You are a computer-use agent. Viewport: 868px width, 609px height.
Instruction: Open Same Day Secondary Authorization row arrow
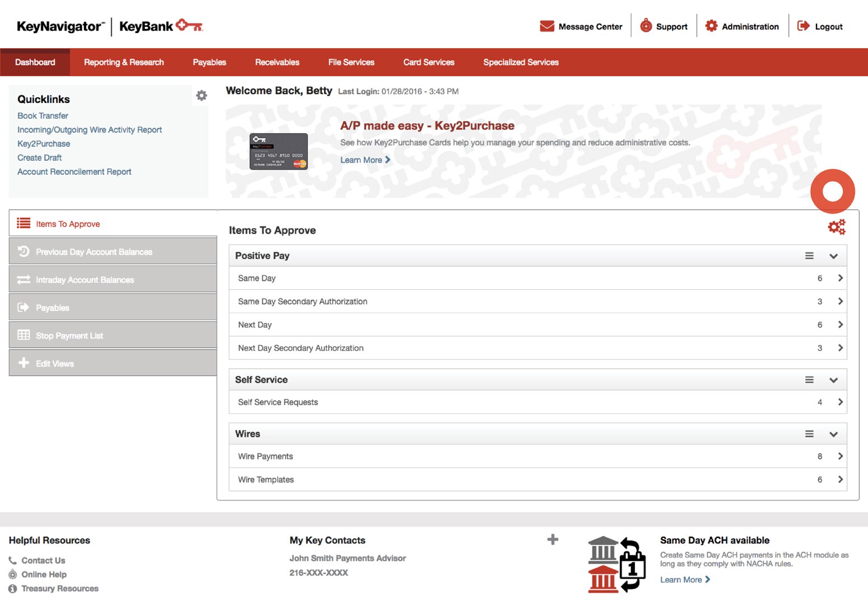pyautogui.click(x=840, y=301)
